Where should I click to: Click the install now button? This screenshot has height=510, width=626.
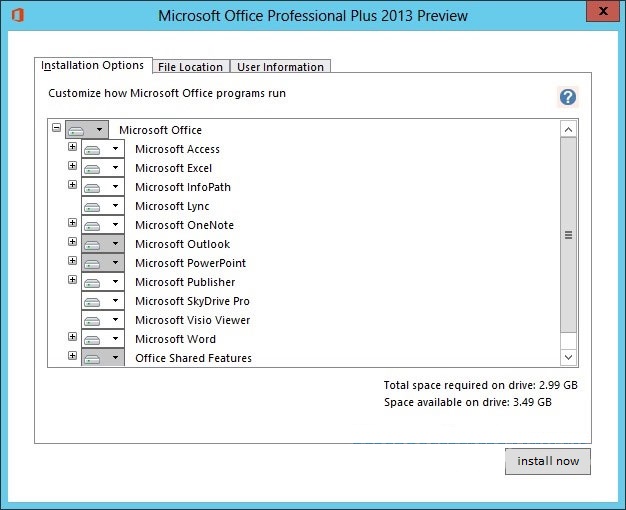click(x=548, y=461)
